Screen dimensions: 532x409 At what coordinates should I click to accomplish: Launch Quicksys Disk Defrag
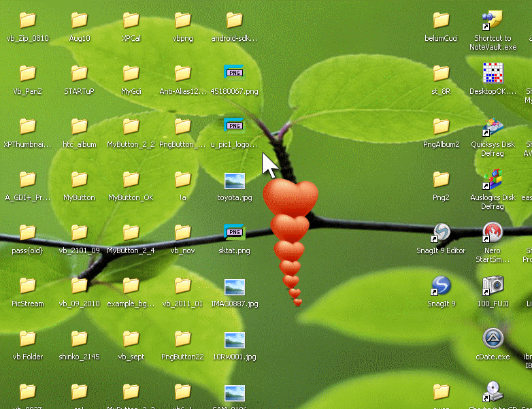coord(493,127)
